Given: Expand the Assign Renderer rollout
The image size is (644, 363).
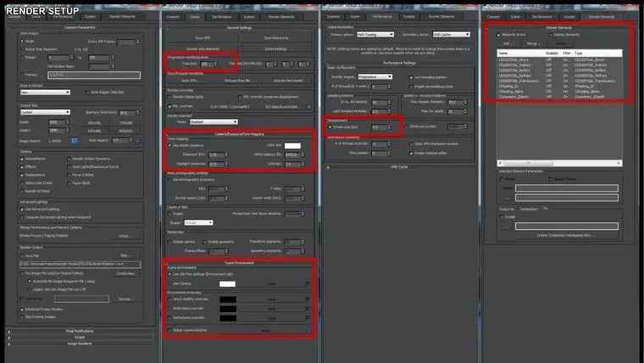Looking at the screenshot, I should 80,343.
